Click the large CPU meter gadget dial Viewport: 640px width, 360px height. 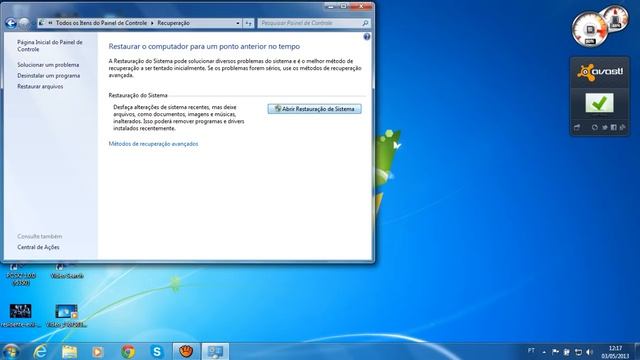point(589,29)
